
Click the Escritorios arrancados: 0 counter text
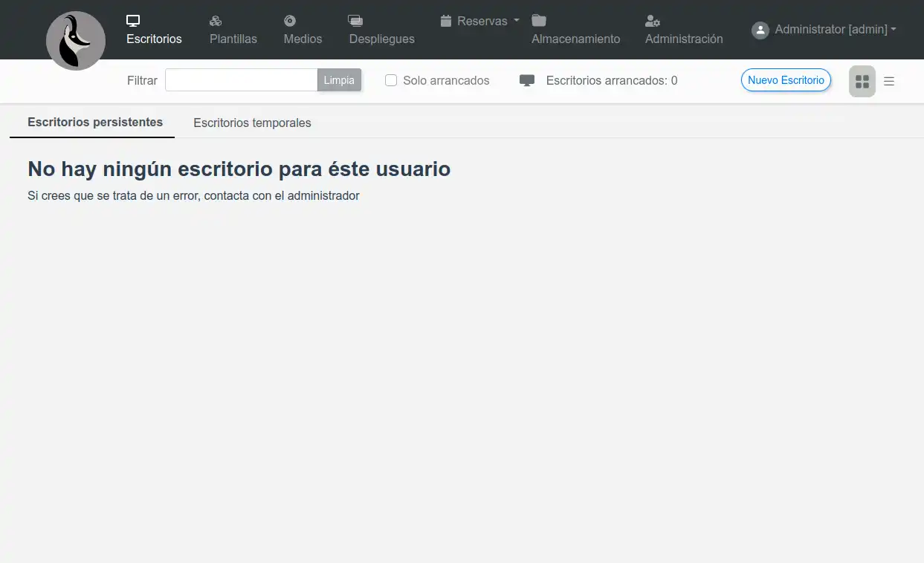point(612,80)
